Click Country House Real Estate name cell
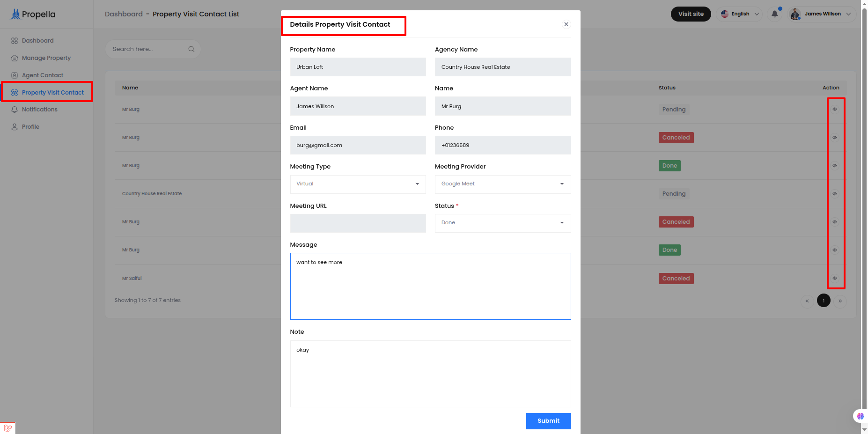Image resolution: width=868 pixels, height=434 pixels. click(x=152, y=194)
